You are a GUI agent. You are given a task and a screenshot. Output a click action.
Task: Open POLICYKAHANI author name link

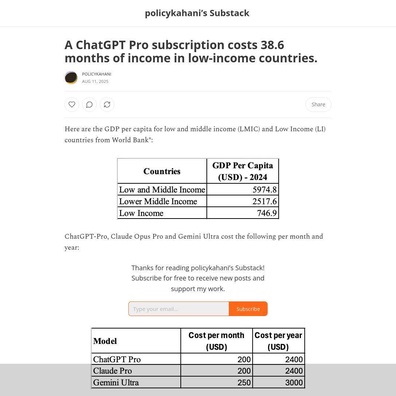point(97,74)
